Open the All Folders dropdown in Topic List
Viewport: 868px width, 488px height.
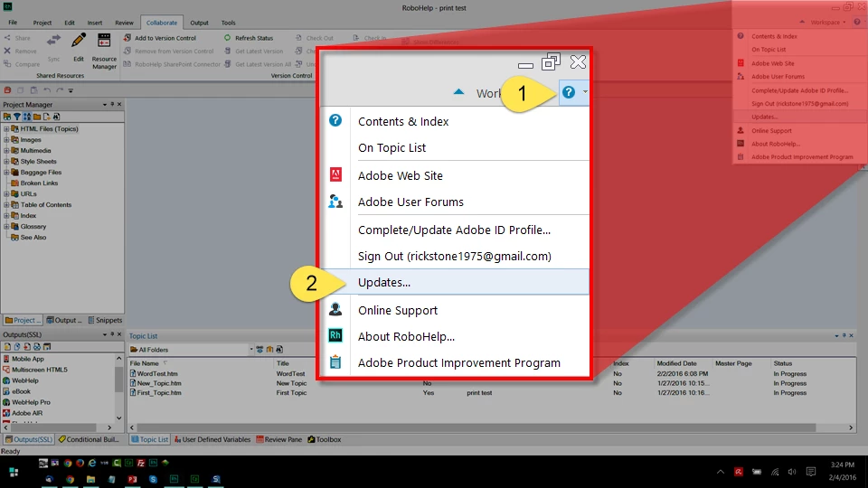pyautogui.click(x=251, y=350)
